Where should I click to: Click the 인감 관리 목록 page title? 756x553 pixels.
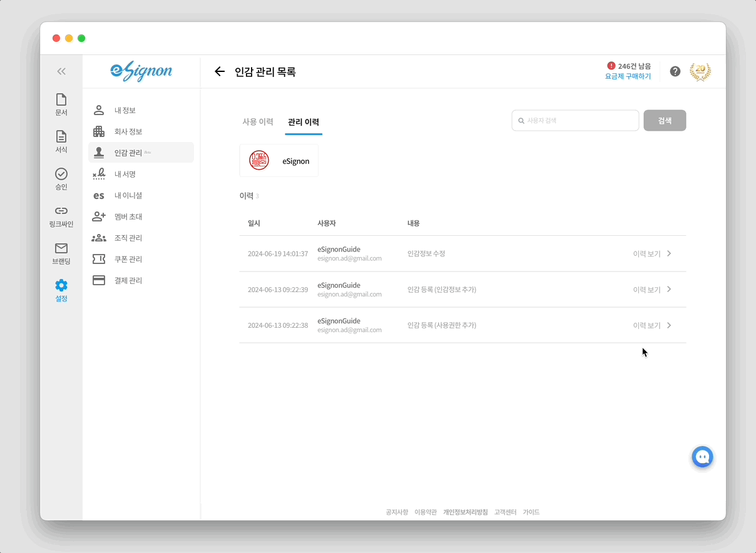tap(265, 72)
